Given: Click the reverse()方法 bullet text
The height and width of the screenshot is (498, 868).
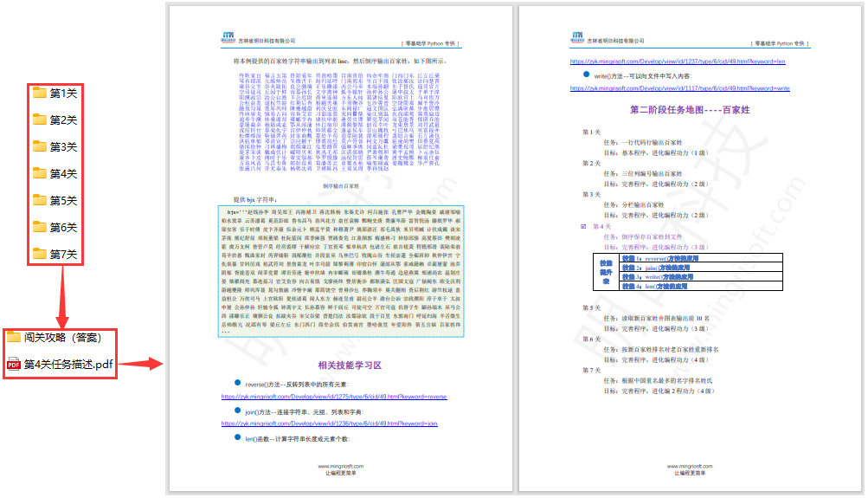Looking at the screenshot, I should 297,385.
